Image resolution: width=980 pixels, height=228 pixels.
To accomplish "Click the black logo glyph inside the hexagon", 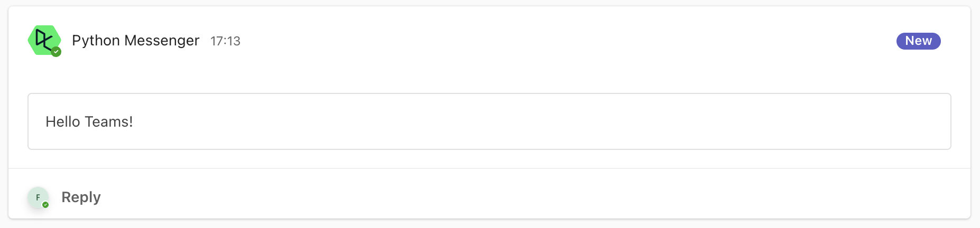I will point(43,39).
